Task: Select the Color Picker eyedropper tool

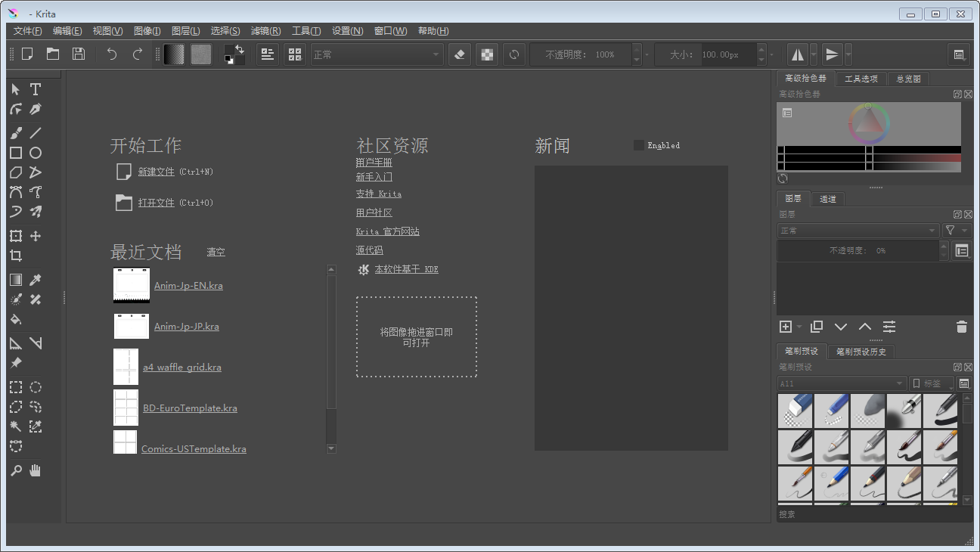Action: [x=36, y=280]
